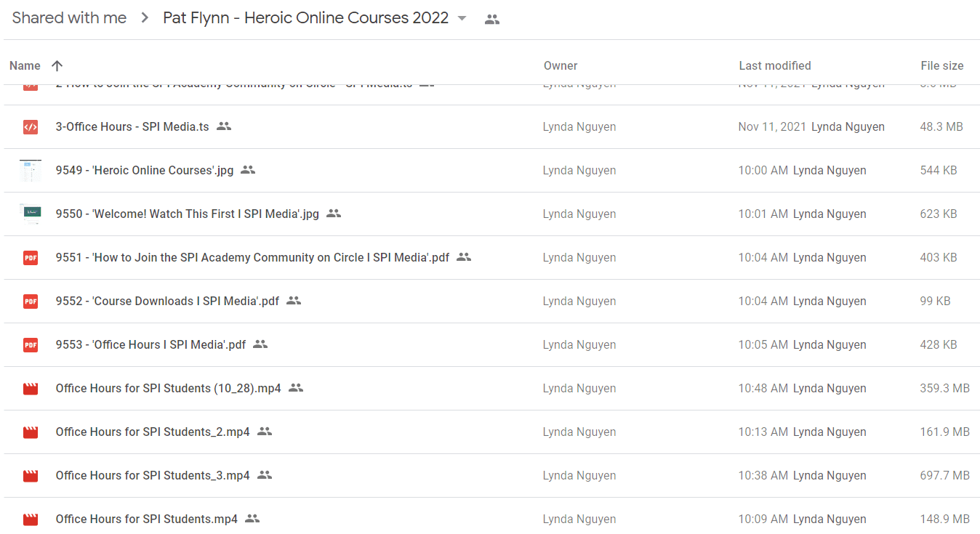The image size is (980, 534).
Task: Select 9549 - 'Heroic Online Courses'.jpg
Action: (145, 170)
